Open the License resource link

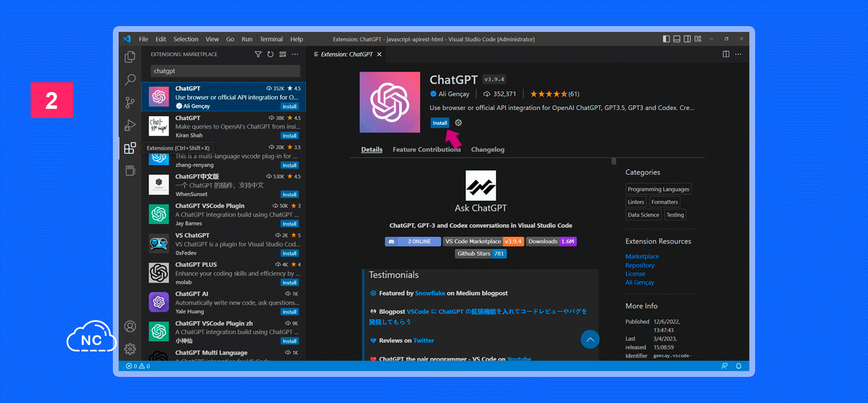pos(635,274)
